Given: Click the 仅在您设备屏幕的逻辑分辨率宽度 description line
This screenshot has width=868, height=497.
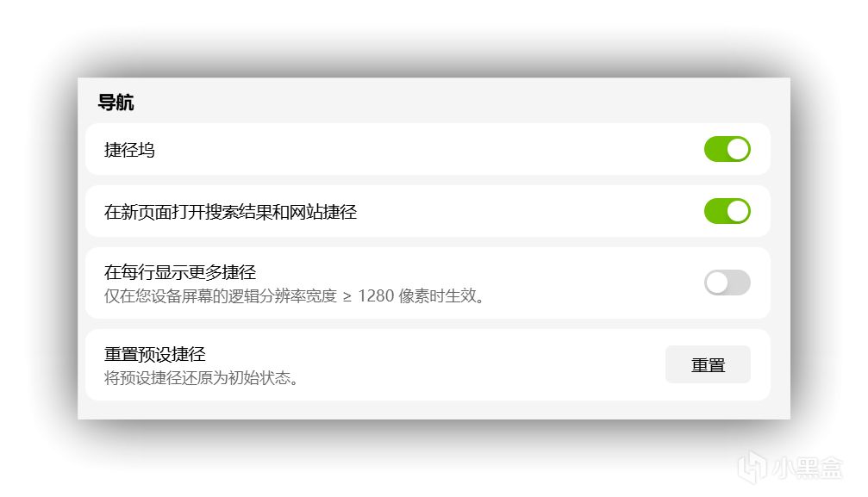Looking at the screenshot, I should point(221,296).
